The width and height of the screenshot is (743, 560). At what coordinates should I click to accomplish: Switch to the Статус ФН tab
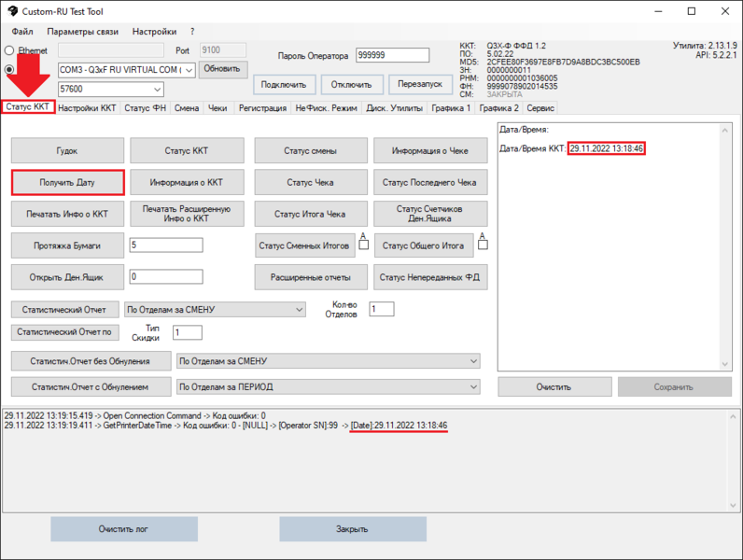(145, 108)
